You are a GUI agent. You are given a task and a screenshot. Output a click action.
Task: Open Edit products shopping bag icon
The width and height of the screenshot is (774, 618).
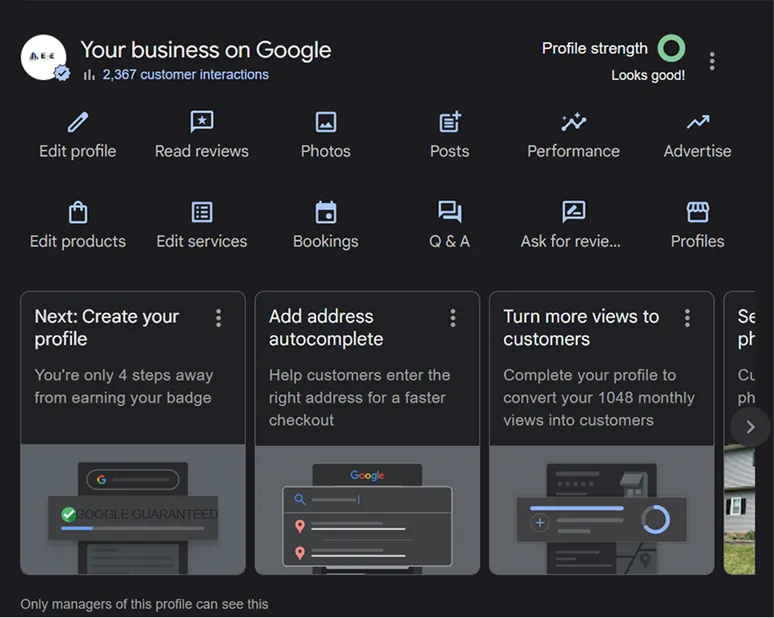point(78,212)
